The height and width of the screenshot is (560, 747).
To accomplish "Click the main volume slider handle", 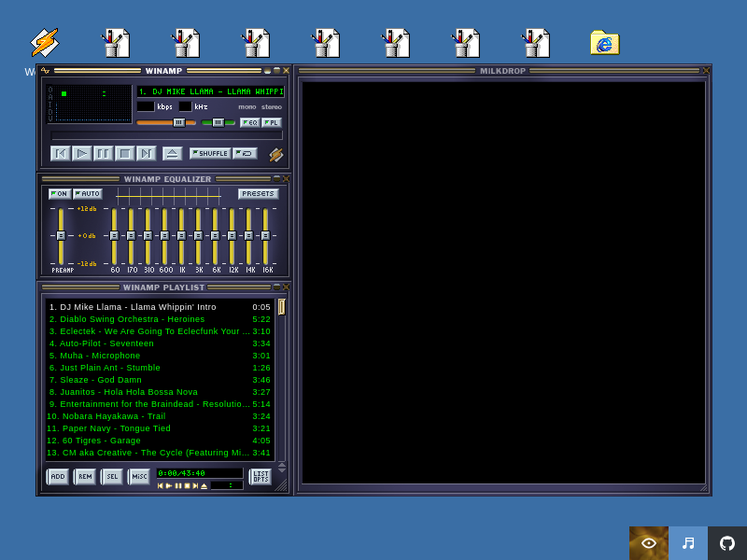I will [x=178, y=122].
